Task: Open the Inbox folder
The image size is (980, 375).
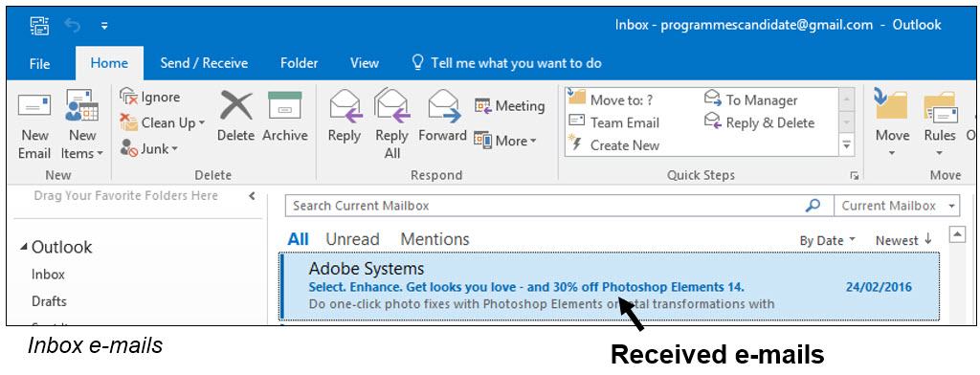Action: point(48,275)
